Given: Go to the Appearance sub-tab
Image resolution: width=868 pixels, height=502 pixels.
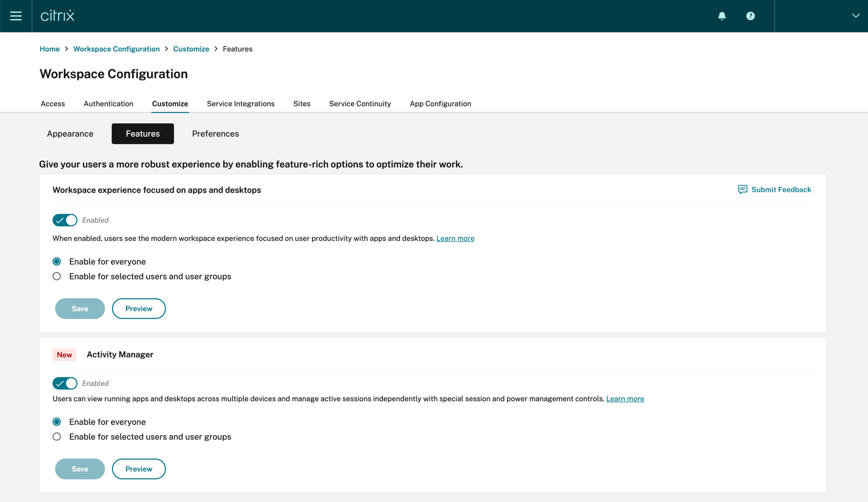Looking at the screenshot, I should pyautogui.click(x=70, y=133).
